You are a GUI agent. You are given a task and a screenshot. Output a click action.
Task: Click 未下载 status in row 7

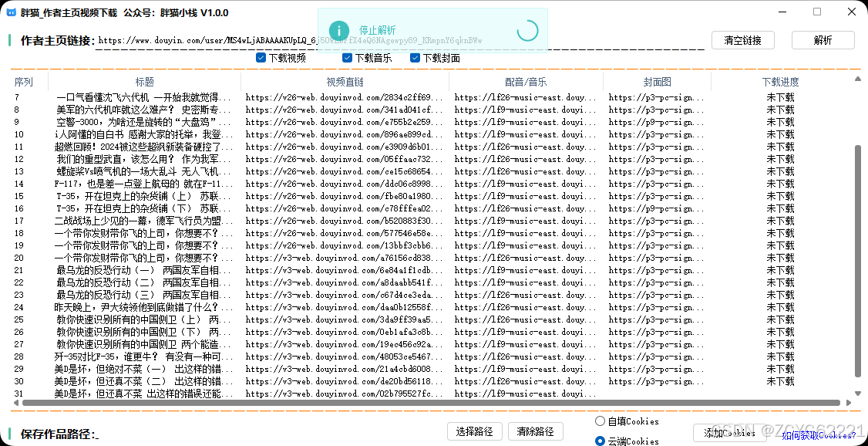click(781, 97)
